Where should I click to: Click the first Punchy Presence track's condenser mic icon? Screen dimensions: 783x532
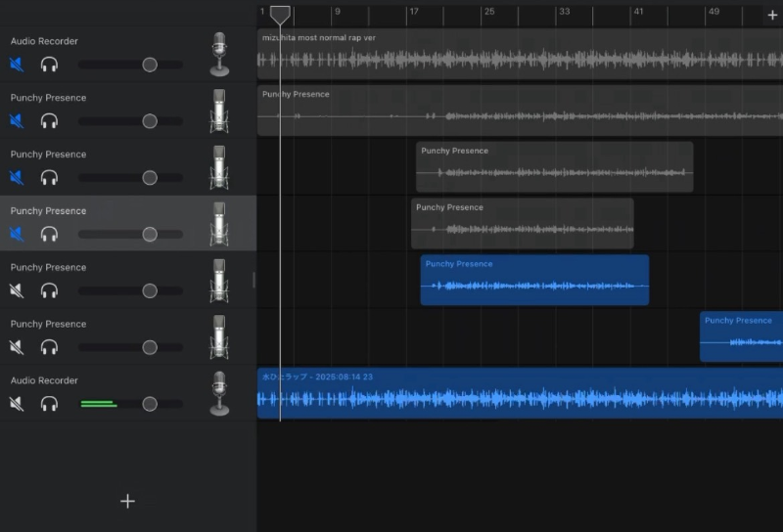[219, 111]
